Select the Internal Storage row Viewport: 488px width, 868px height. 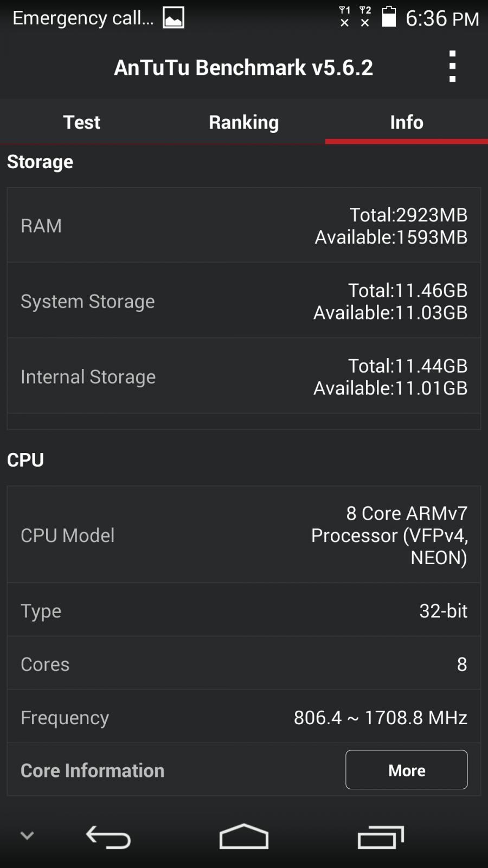(244, 376)
